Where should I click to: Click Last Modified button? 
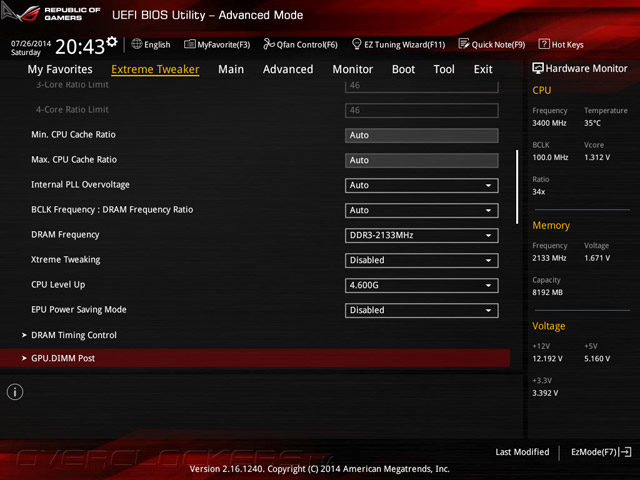click(522, 452)
